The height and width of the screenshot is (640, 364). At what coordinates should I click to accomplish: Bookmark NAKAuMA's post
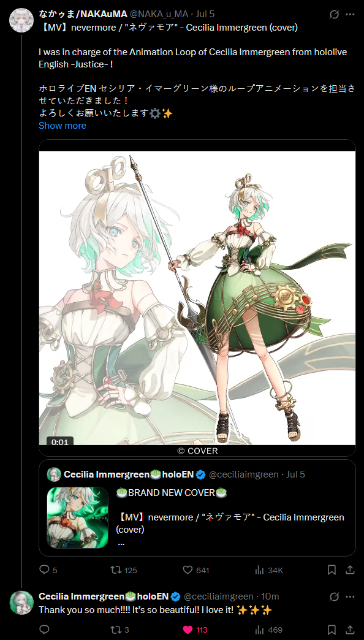(332, 570)
